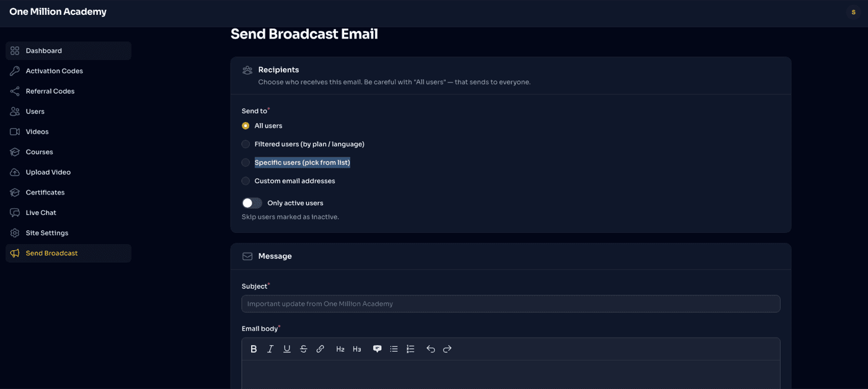
Task: Open Site Settings from sidebar
Action: pos(68,233)
